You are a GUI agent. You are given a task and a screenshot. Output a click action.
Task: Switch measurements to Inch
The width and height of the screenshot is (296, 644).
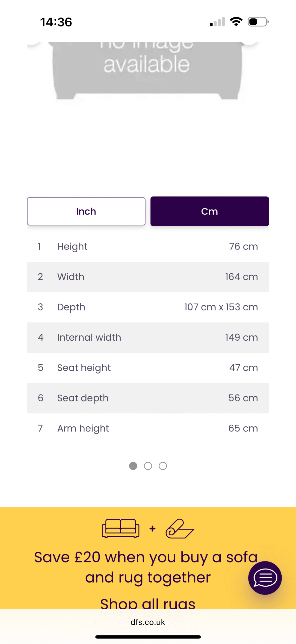click(86, 211)
